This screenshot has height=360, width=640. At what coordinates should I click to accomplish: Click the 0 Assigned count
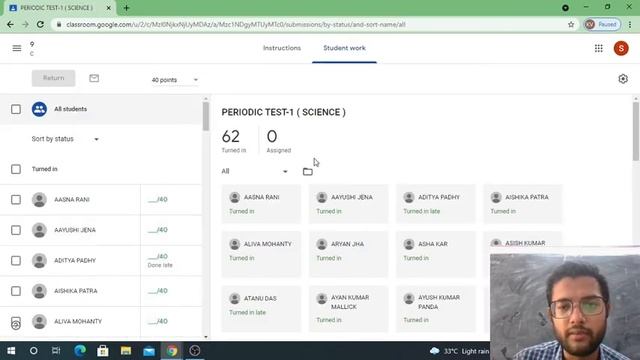click(278, 140)
